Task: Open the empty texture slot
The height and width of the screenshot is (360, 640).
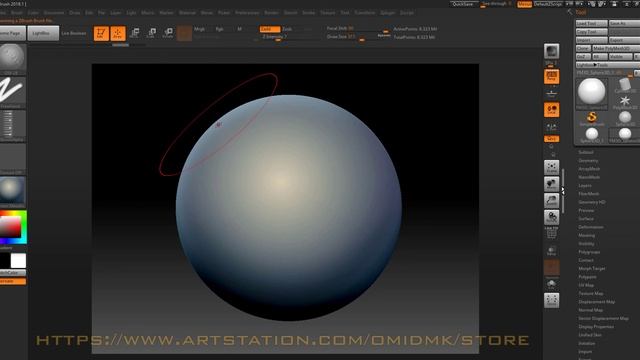Action: pos(13,158)
